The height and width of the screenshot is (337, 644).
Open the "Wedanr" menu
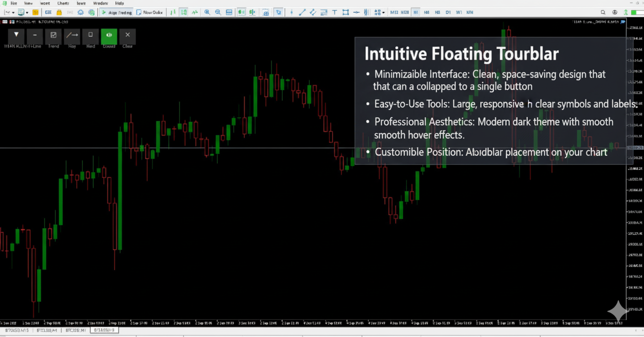(x=101, y=3)
